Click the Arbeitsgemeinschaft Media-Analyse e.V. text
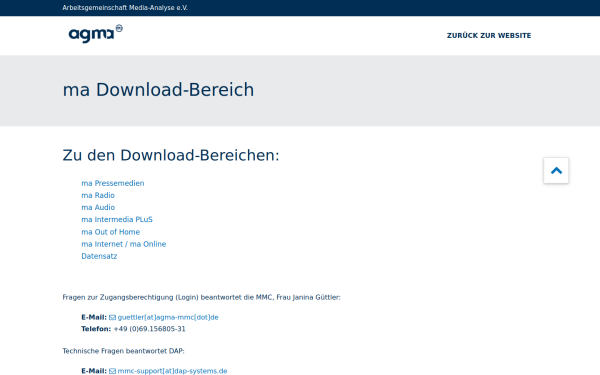This screenshot has height=375, width=600. click(125, 8)
